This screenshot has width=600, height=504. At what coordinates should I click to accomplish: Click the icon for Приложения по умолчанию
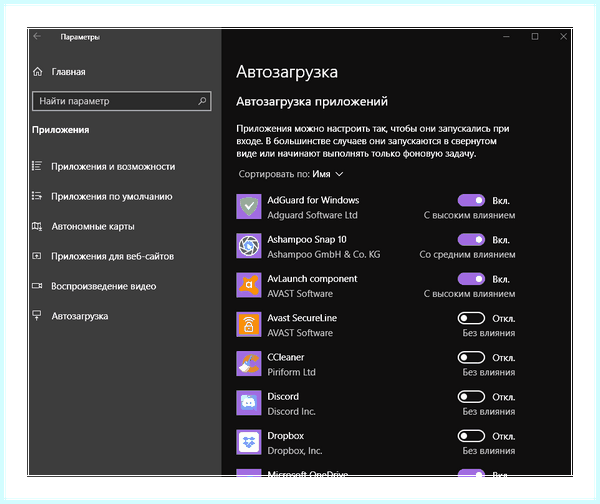tap(37, 196)
